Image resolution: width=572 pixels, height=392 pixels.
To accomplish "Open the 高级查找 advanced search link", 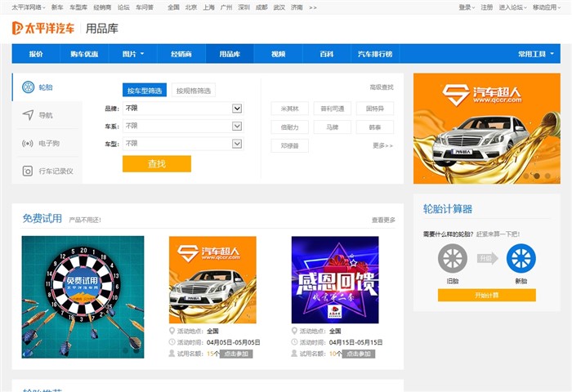I will (x=382, y=87).
